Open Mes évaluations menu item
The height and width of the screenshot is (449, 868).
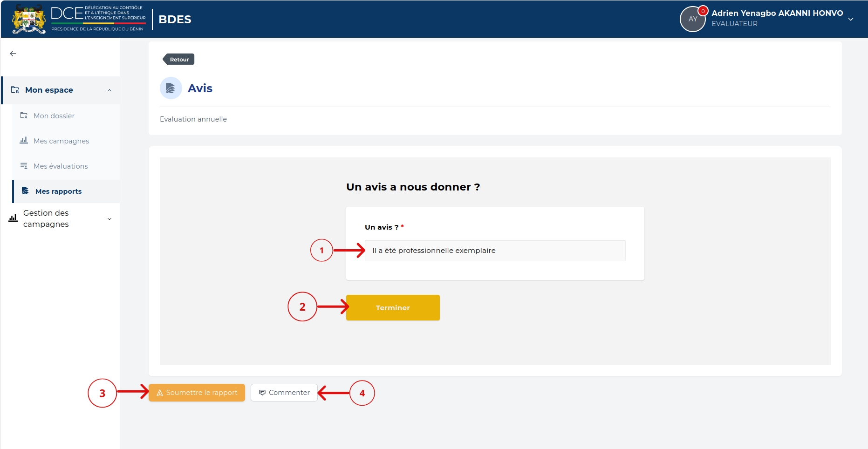tap(66, 166)
